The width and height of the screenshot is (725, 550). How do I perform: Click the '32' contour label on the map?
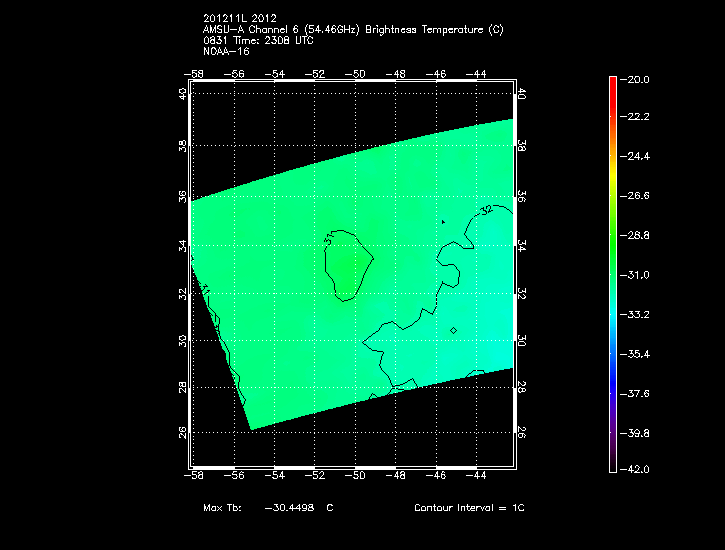[x=487, y=211]
